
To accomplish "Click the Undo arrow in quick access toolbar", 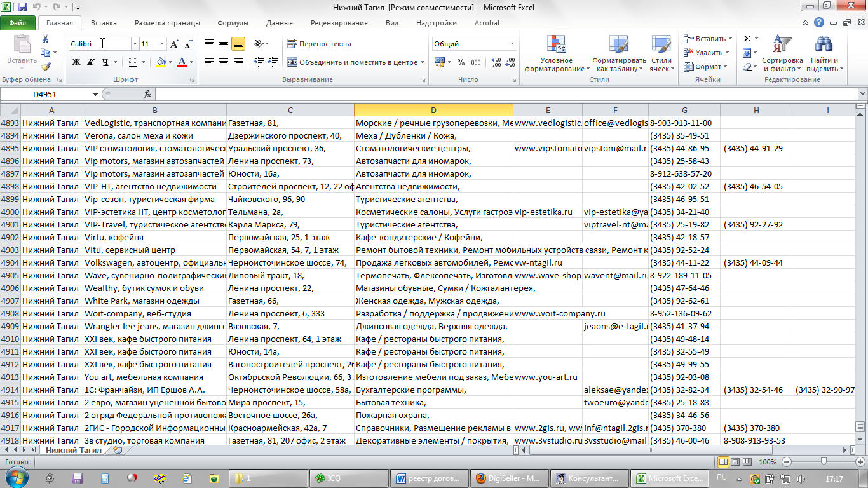I will tap(36, 8).
